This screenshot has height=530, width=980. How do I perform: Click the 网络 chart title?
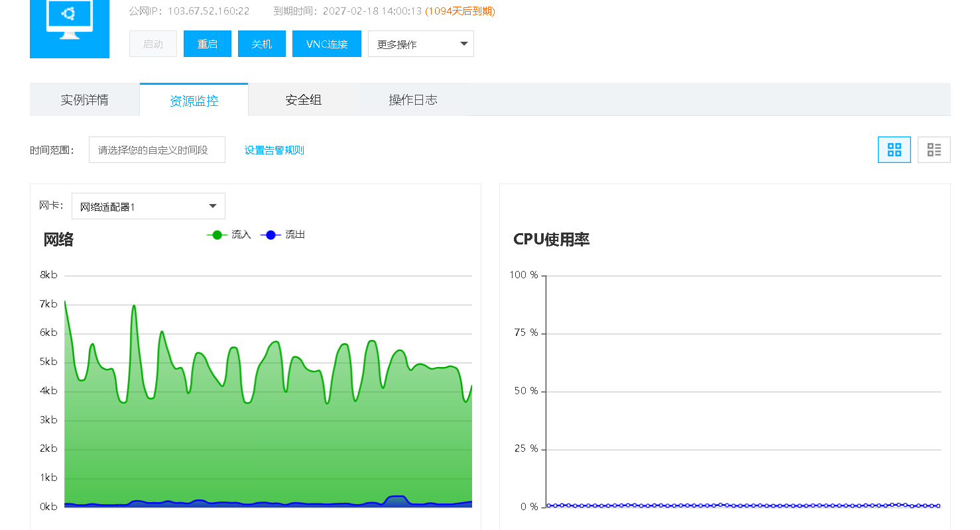pyautogui.click(x=58, y=240)
